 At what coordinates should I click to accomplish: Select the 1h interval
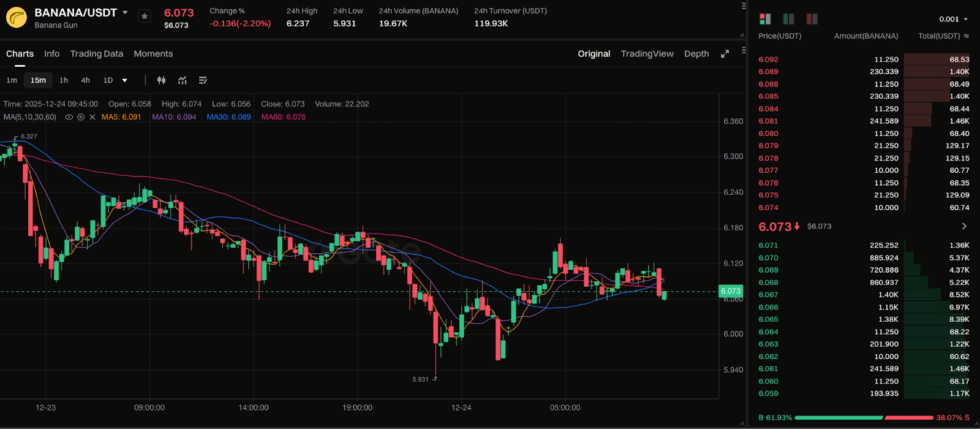click(64, 80)
